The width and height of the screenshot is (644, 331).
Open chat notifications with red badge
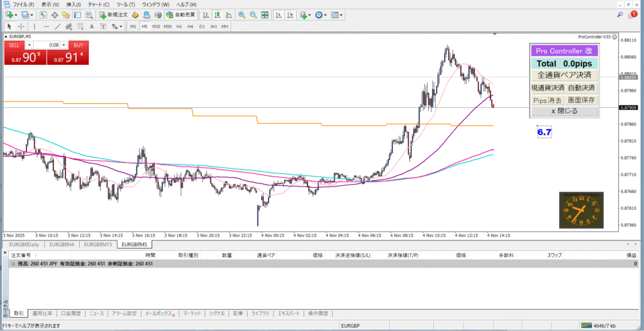click(x=632, y=14)
